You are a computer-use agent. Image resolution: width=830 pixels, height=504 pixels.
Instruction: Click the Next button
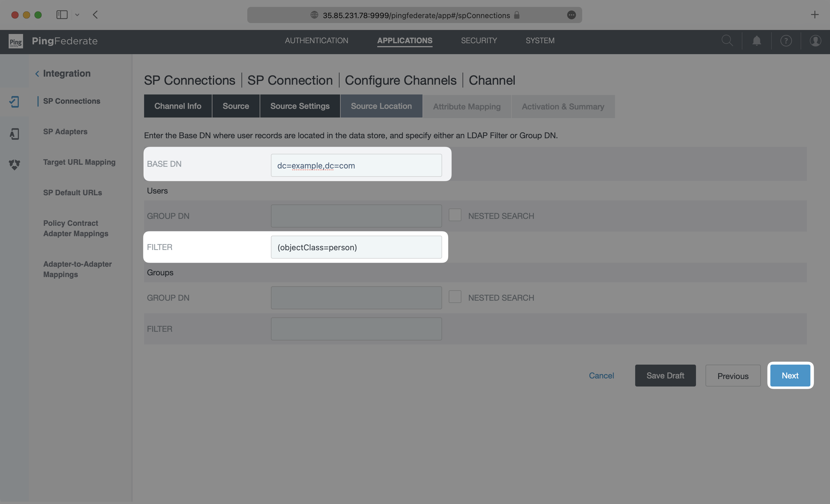[x=790, y=375]
